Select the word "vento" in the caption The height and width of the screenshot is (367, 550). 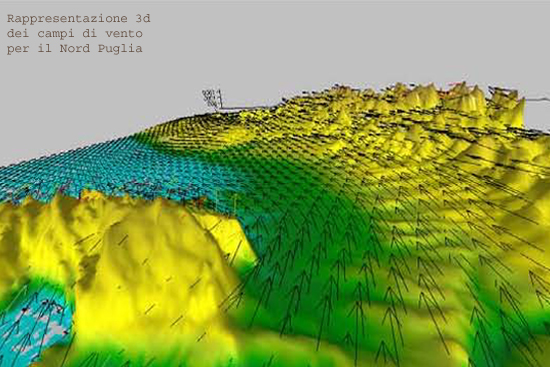point(124,34)
